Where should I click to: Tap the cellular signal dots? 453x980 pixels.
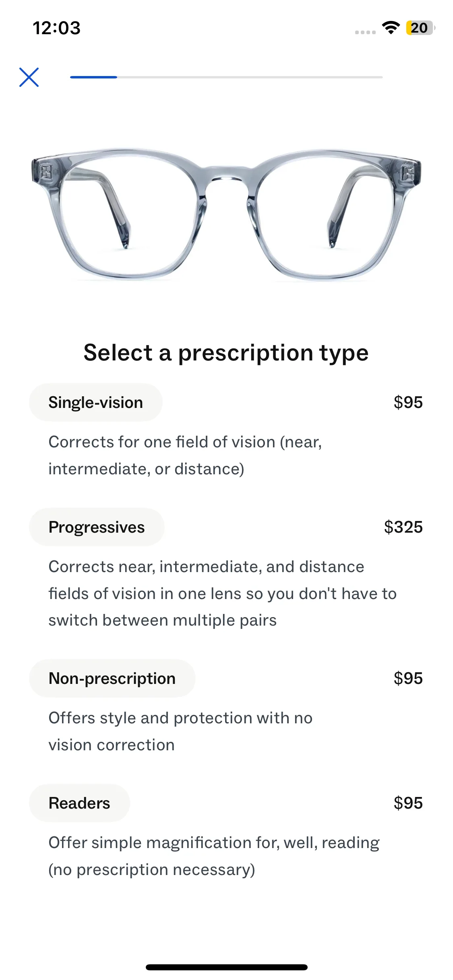(x=365, y=32)
